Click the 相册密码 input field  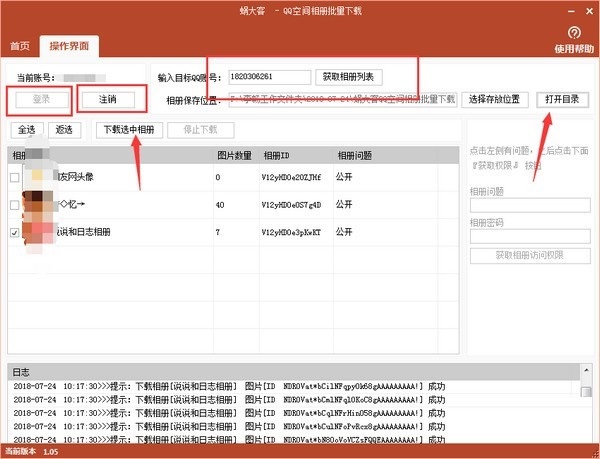(x=530, y=236)
